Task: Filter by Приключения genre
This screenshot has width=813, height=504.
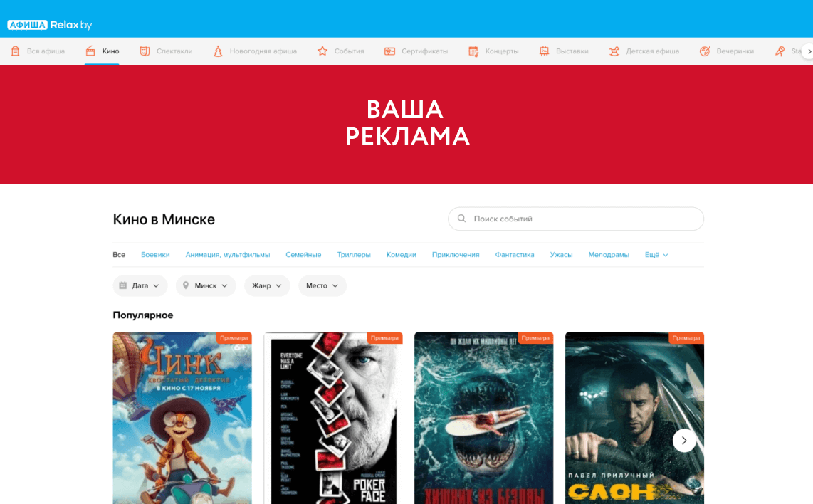Action: [456, 255]
